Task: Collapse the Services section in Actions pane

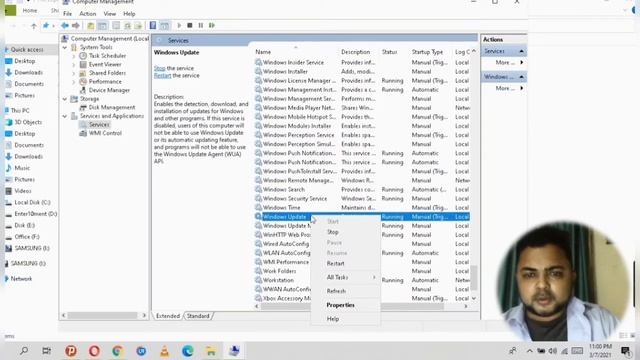Action: click(521, 51)
